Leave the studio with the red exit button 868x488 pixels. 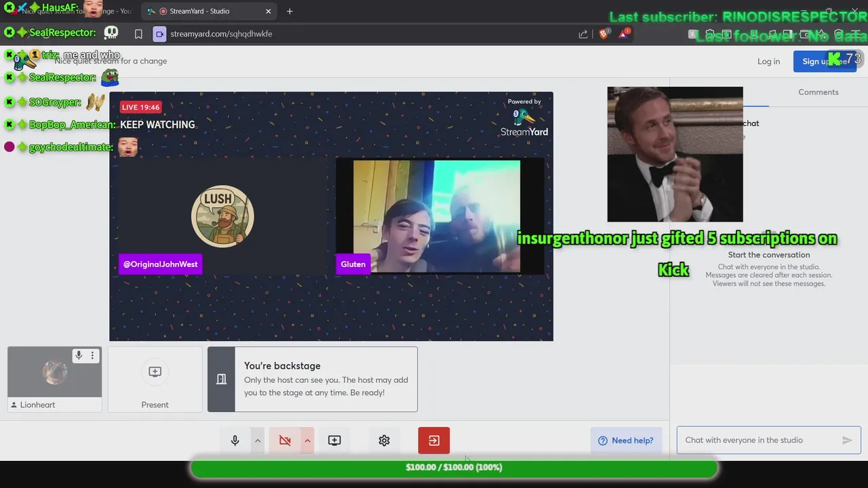pyautogui.click(x=434, y=441)
